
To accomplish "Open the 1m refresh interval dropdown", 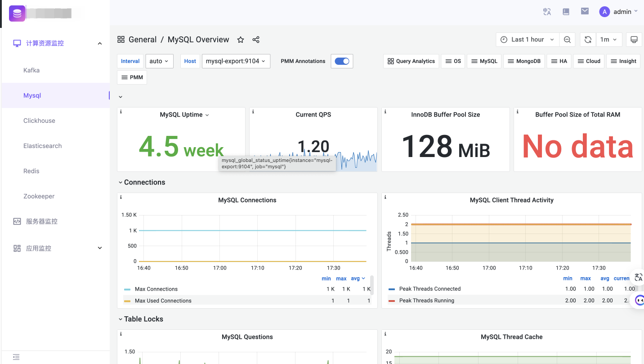I will coord(609,40).
